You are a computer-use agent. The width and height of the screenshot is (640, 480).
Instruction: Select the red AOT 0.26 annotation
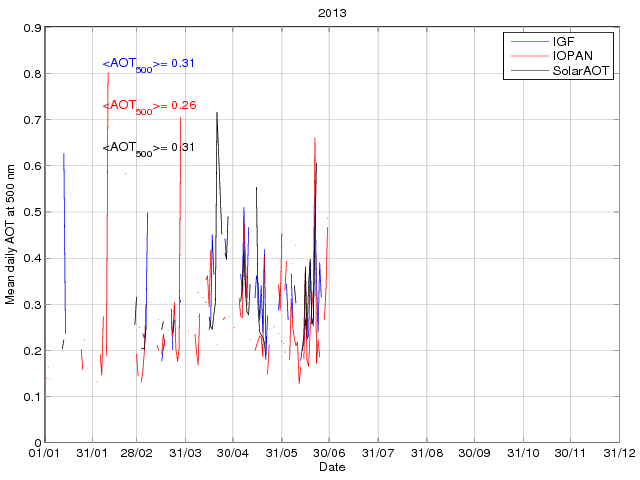pyautogui.click(x=148, y=106)
